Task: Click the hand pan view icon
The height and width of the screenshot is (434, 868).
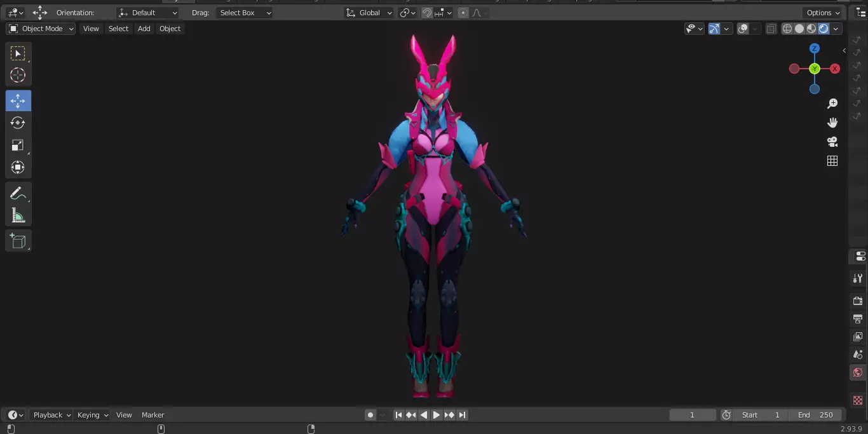Action: (x=832, y=123)
